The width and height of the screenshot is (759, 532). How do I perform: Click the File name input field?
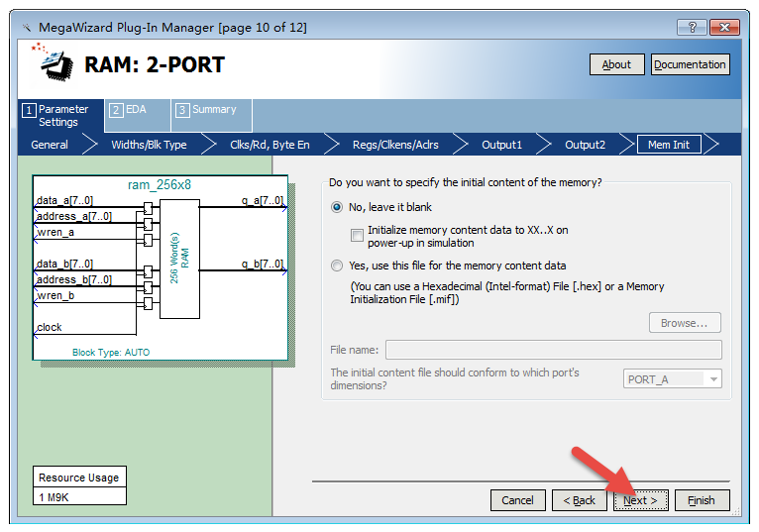(x=553, y=350)
